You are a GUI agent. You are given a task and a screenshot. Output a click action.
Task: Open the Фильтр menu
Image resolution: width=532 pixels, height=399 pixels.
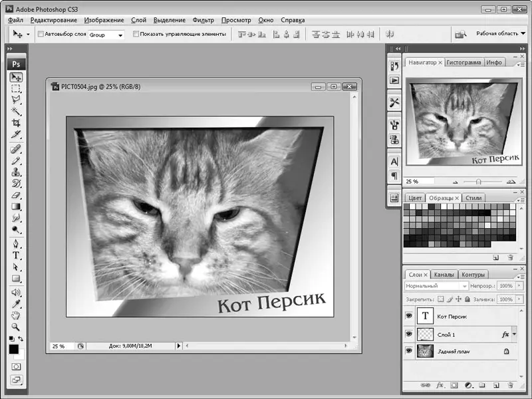coord(203,21)
